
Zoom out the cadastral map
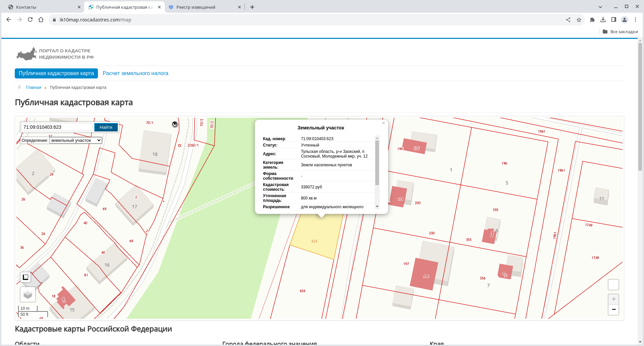click(613, 309)
